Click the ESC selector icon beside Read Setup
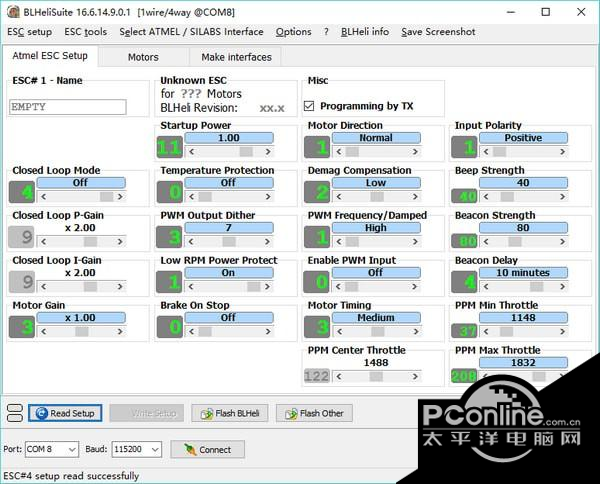Screen dimensions: 600x484 pyautogui.click(x=15, y=413)
